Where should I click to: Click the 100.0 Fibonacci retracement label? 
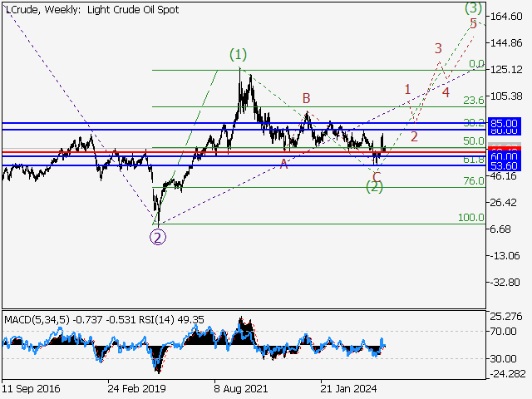[472, 218]
